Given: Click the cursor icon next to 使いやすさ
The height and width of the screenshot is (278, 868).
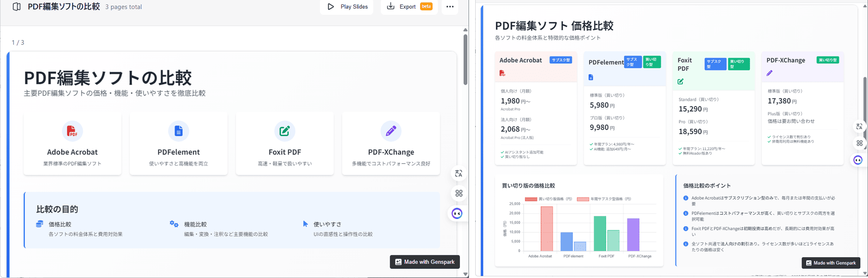Looking at the screenshot, I should pos(305,224).
